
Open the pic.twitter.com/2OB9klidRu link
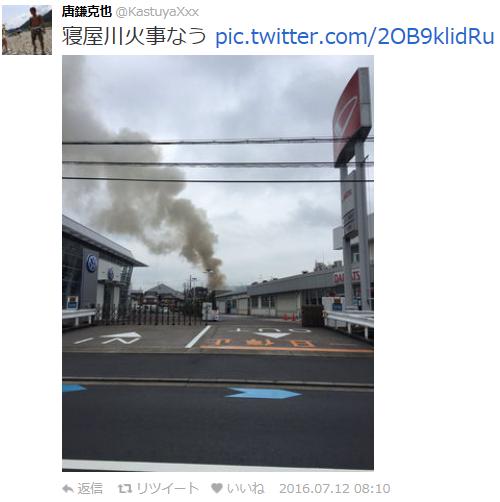(355, 36)
